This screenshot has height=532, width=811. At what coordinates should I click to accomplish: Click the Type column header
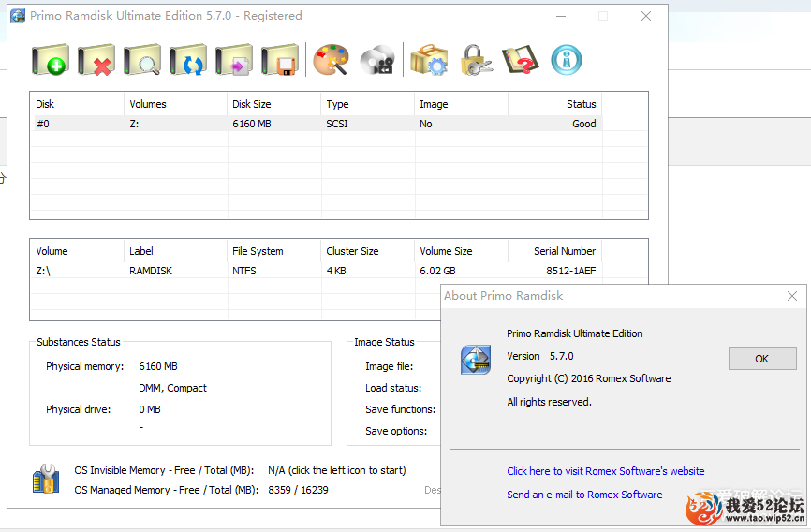click(x=368, y=104)
